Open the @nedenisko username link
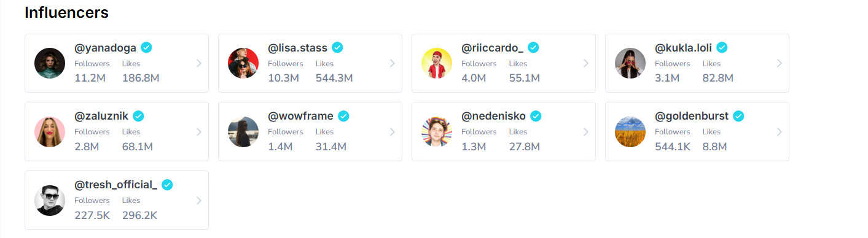 pos(493,116)
